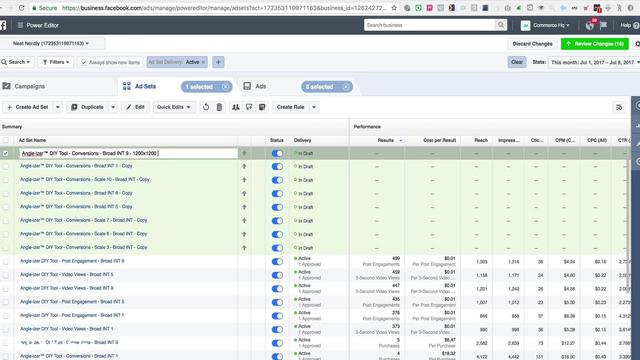Click the green browser extension icon
The image size is (640, 360).
[418, 8]
